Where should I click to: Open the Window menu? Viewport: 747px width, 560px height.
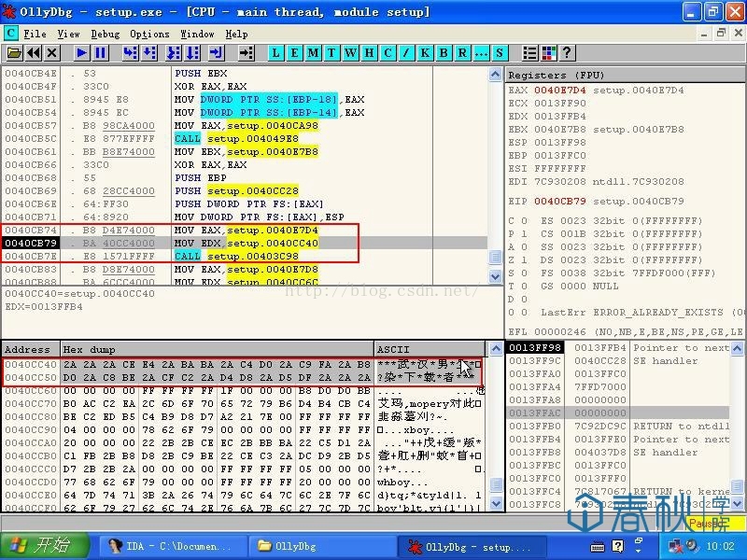(197, 34)
